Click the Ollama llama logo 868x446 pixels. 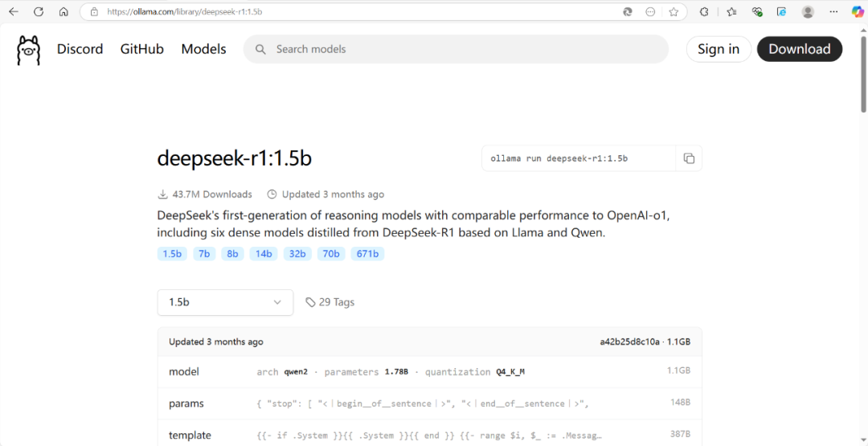pos(28,50)
